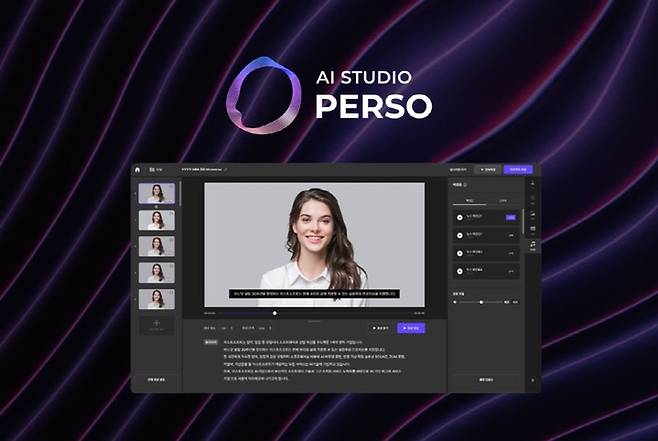This screenshot has width=658, height=441.
Task: Adjust the volume slider in the music panel
Action: (481, 301)
